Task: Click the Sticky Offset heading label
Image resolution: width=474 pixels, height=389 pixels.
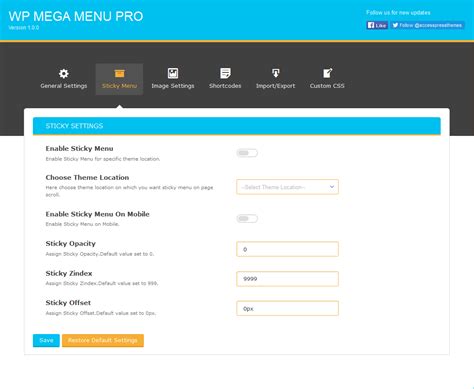Action: click(68, 303)
